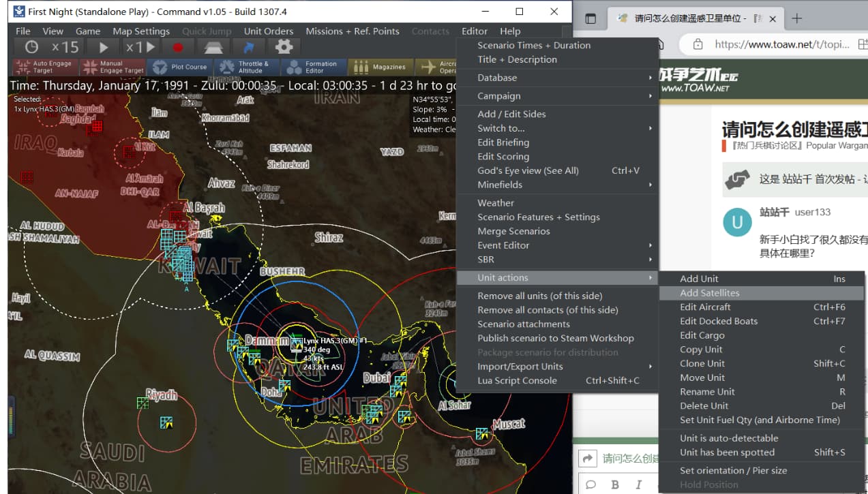Open the Map Settings menu
This screenshot has height=494, width=868.
tap(141, 31)
